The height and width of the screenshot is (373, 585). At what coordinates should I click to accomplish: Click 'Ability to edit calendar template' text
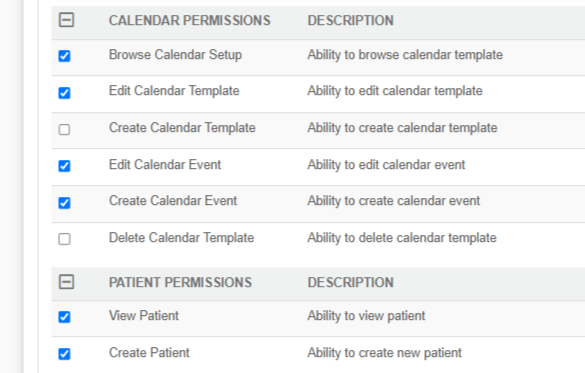[395, 91]
